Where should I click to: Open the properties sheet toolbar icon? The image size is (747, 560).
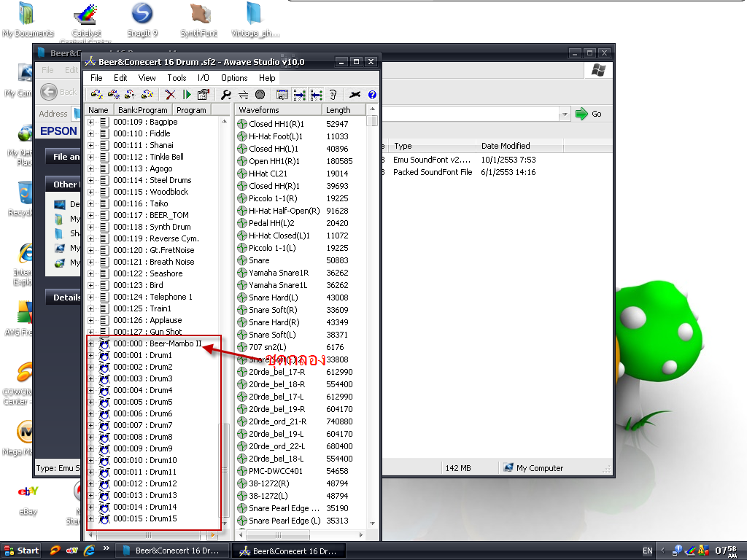point(204,95)
